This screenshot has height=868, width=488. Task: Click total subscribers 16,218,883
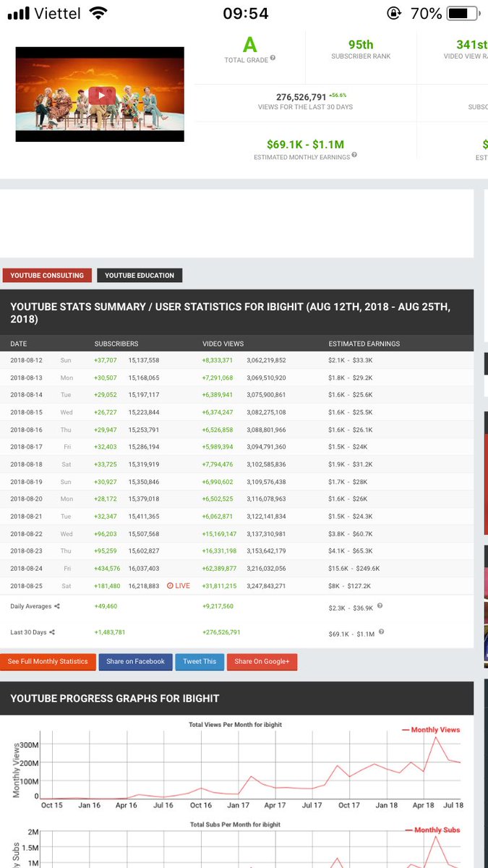144,586
